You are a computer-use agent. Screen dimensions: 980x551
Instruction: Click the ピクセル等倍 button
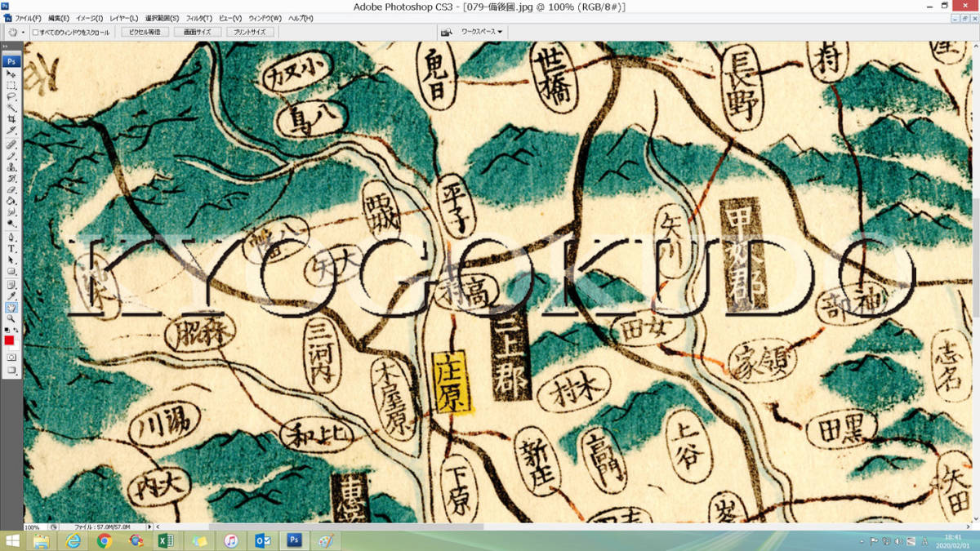pos(145,32)
